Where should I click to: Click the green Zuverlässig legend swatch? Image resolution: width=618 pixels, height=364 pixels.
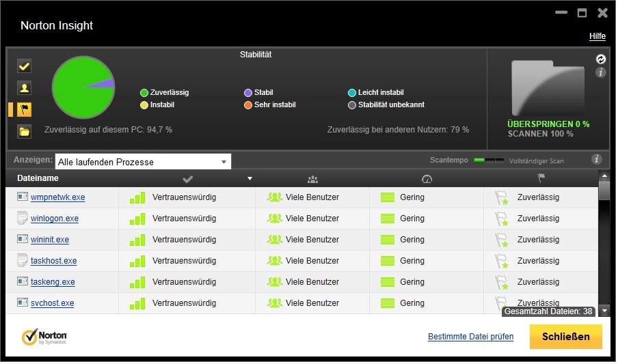point(144,93)
